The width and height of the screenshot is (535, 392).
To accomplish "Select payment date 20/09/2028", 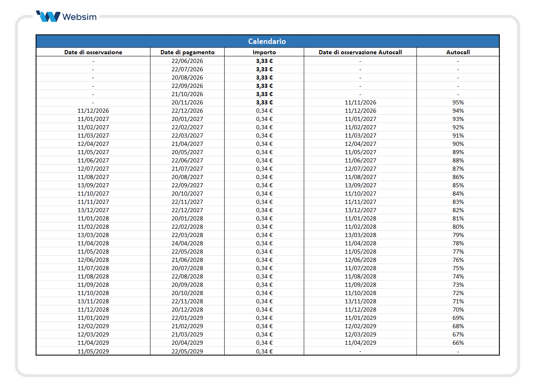I will 187,285.
